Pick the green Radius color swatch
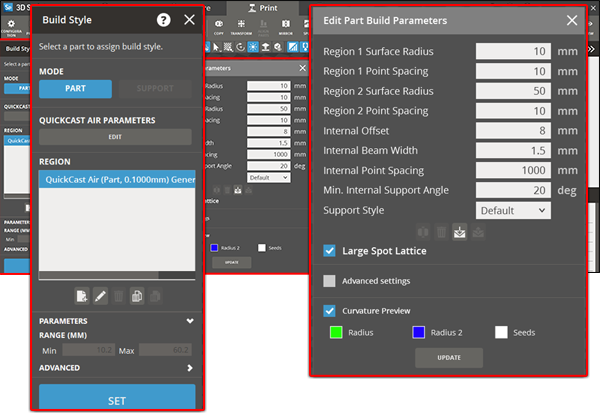The image size is (600, 419). pos(336,333)
